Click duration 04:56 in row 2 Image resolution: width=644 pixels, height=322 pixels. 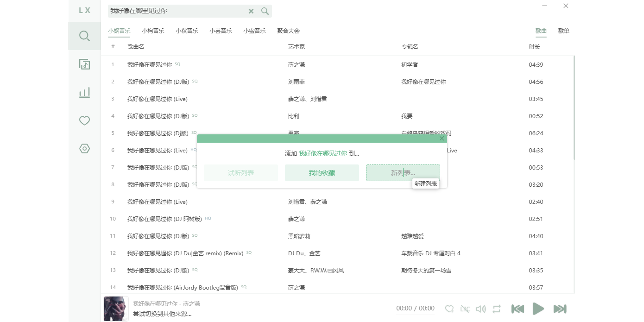point(536,82)
